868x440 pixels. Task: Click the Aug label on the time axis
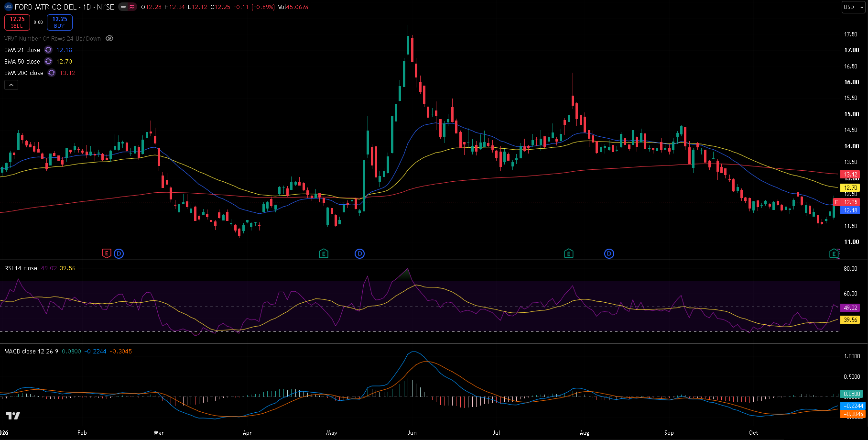tap(585, 432)
